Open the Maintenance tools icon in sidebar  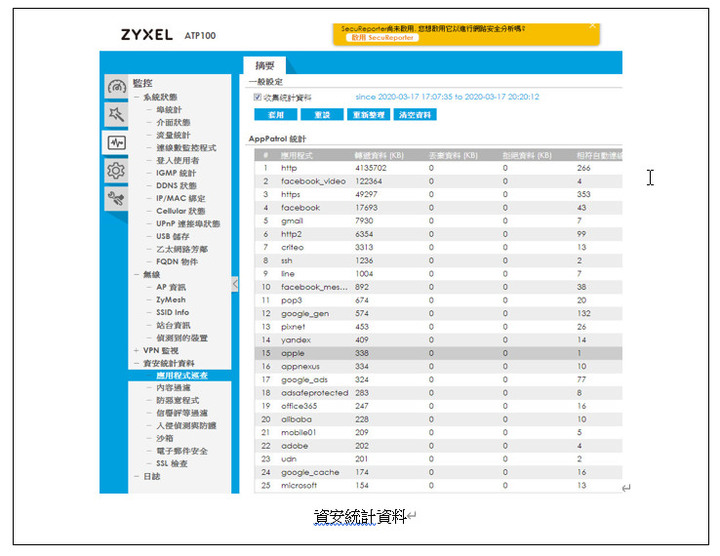click(116, 199)
